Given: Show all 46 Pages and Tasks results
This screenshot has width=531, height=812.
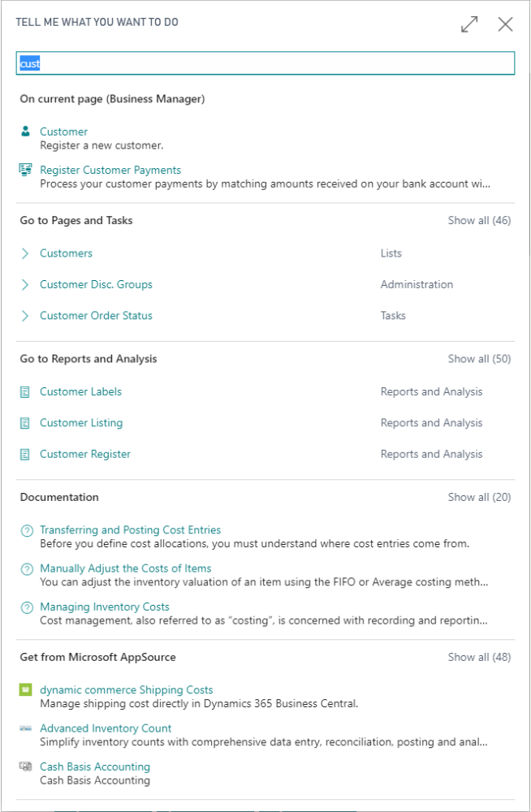Looking at the screenshot, I should click(479, 221).
